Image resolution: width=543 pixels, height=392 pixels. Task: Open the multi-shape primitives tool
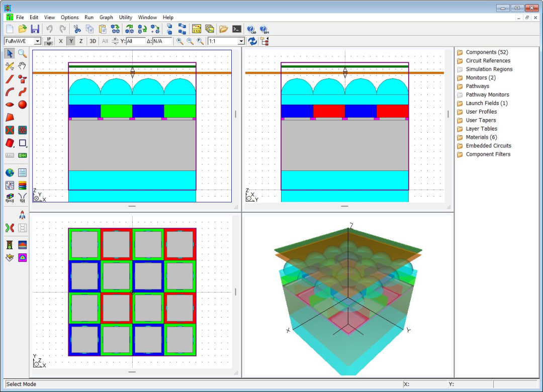23,79
